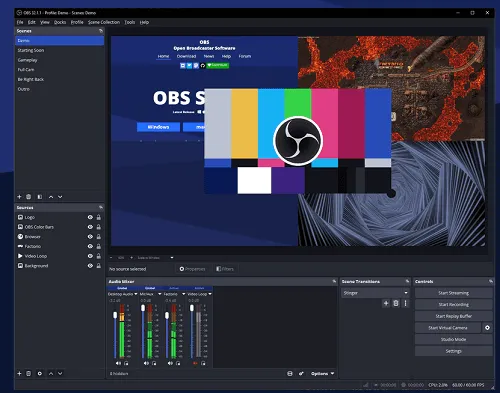Undock the Scenes panel

click(101, 31)
